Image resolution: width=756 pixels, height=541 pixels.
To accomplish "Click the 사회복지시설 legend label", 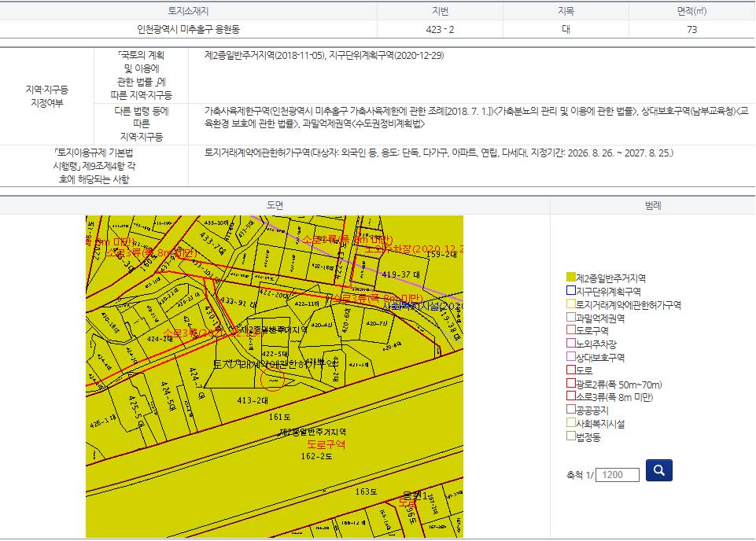I will pos(600,424).
